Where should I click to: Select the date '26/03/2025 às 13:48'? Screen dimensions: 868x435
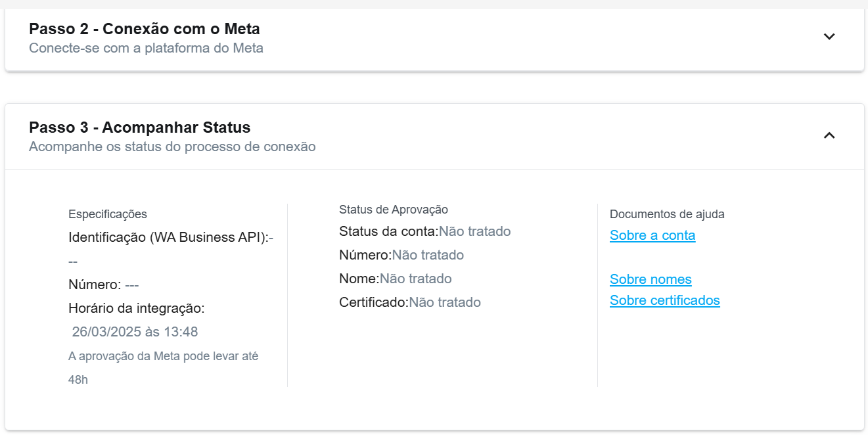pyautogui.click(x=135, y=332)
